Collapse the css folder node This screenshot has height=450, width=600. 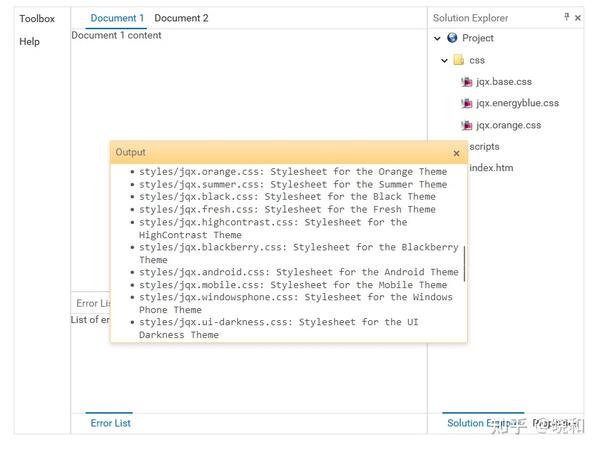[445, 60]
